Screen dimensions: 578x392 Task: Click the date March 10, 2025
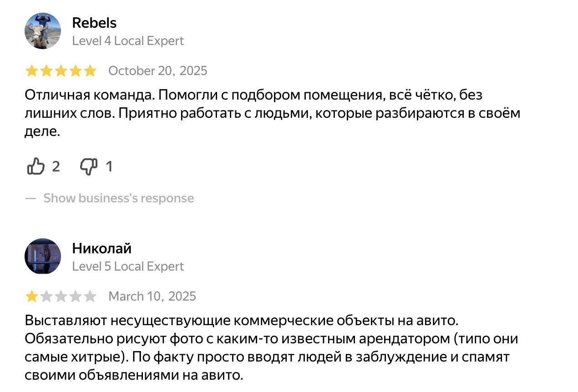click(x=152, y=296)
